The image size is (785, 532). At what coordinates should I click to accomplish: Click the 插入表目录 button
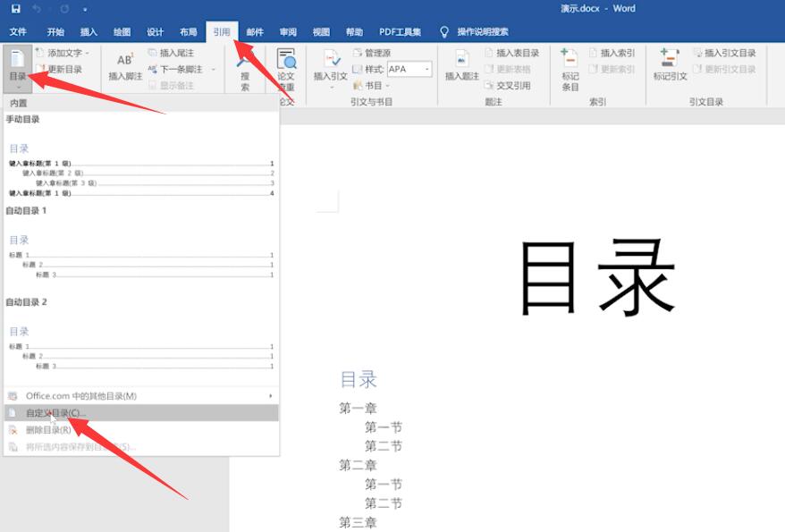(512, 53)
